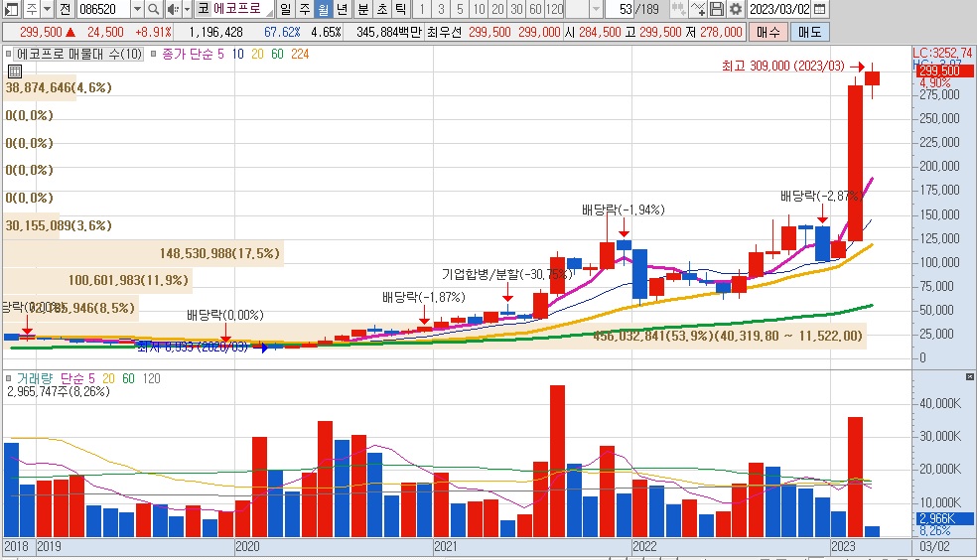Choose period button 20
Screen dimensions: 977x560
[x=497, y=9]
